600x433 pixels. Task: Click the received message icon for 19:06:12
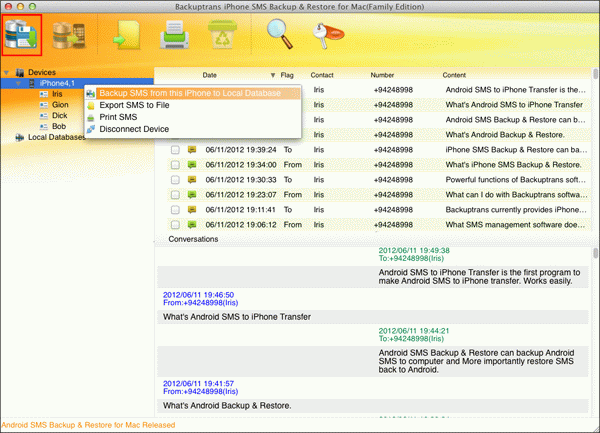[192, 225]
